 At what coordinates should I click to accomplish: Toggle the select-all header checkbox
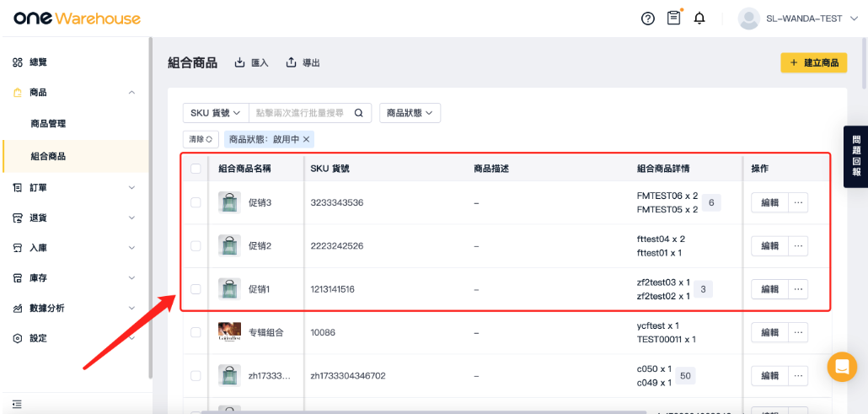click(196, 169)
